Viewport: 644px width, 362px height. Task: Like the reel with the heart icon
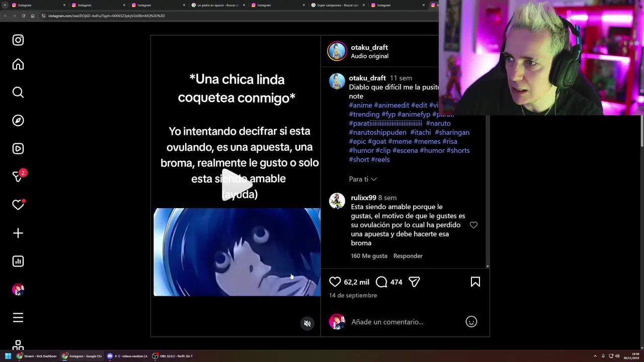[x=335, y=282]
